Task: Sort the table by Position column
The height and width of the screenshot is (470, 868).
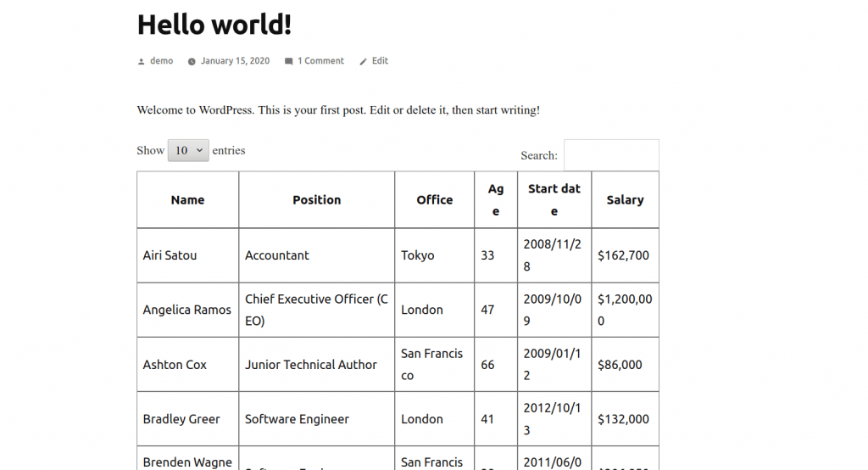Action: [317, 199]
